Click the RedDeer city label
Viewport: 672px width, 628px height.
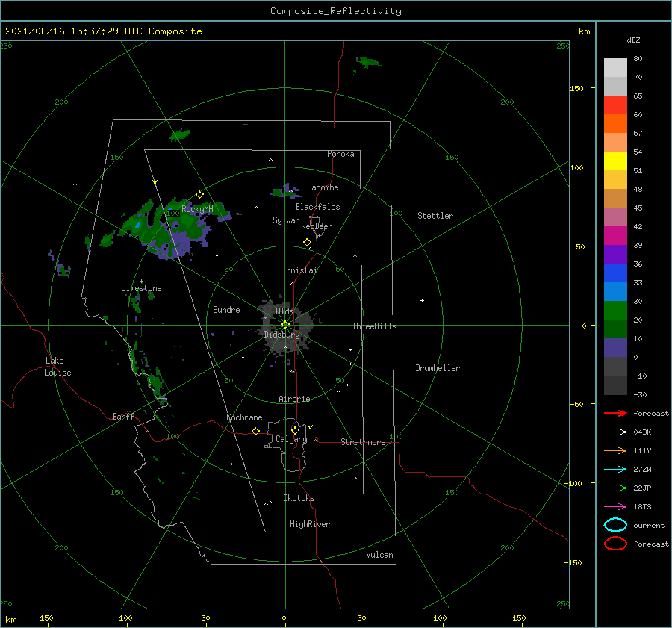click(x=317, y=226)
